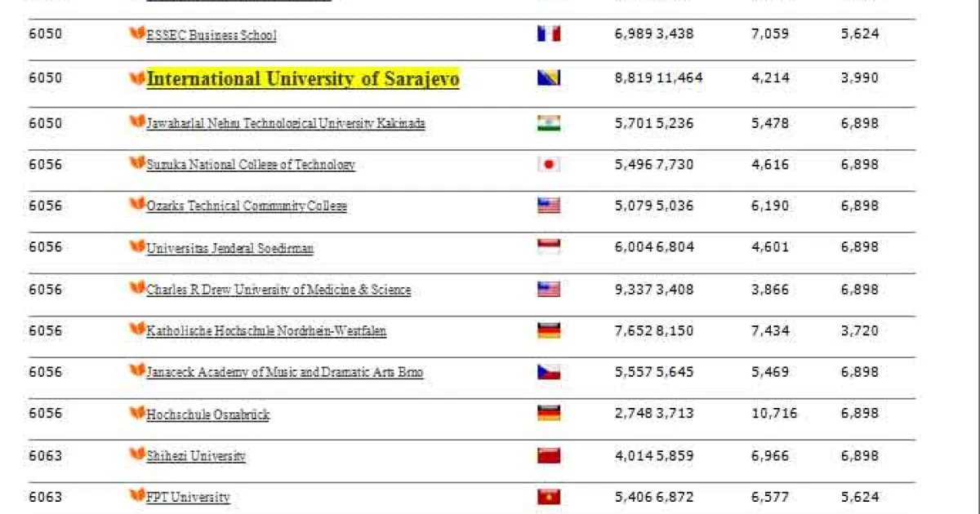
Task: Open the Suzuka National College of Technology link
Action: [250, 165]
